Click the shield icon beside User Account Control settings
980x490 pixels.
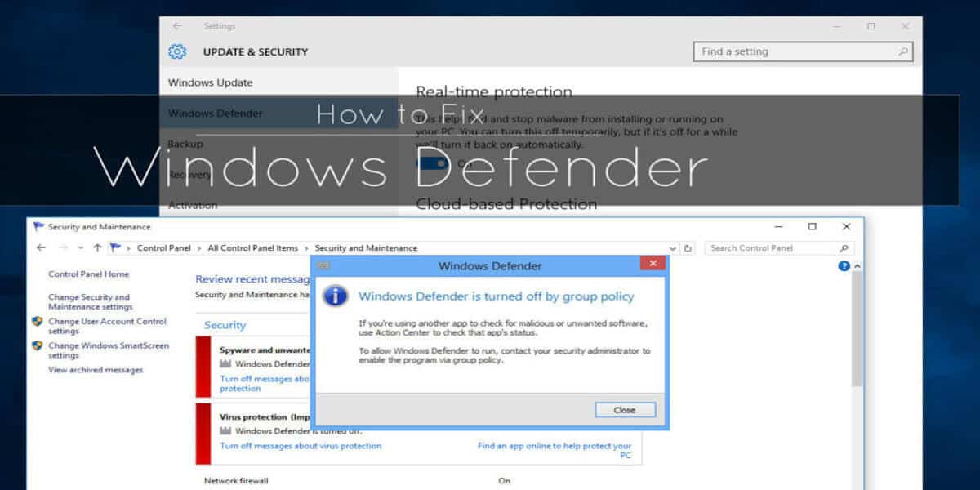tap(36, 323)
